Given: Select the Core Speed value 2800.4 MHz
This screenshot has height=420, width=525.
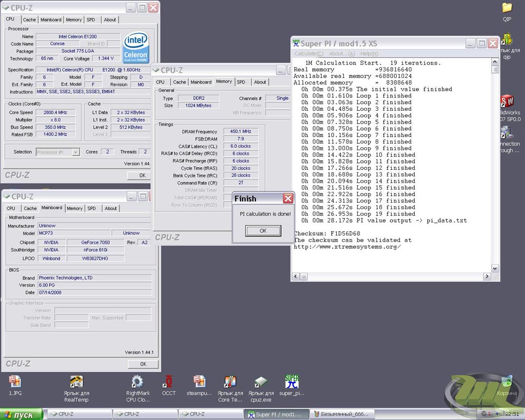Looking at the screenshot, I should point(55,112).
